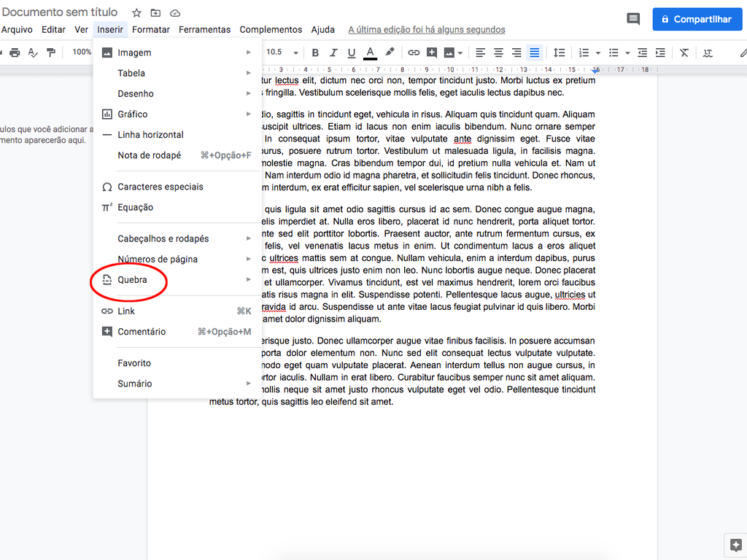Expand bulleted list style dropdown
The width and height of the screenshot is (747, 560).
[x=627, y=52]
